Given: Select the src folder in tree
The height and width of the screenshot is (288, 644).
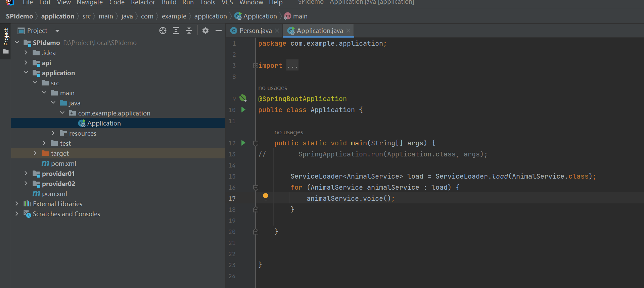Looking at the screenshot, I should click(55, 83).
